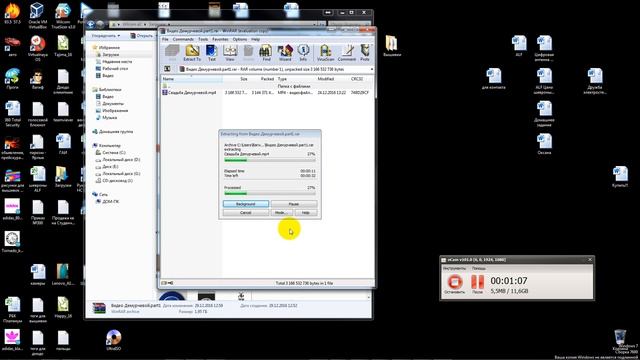Click the Pause button in the extracting dialog

[x=294, y=204]
